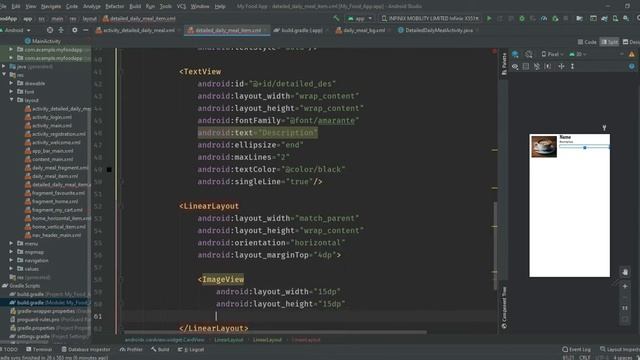
Task: Click the Expand/Collapse All icon in project panel
Action: (61, 30)
